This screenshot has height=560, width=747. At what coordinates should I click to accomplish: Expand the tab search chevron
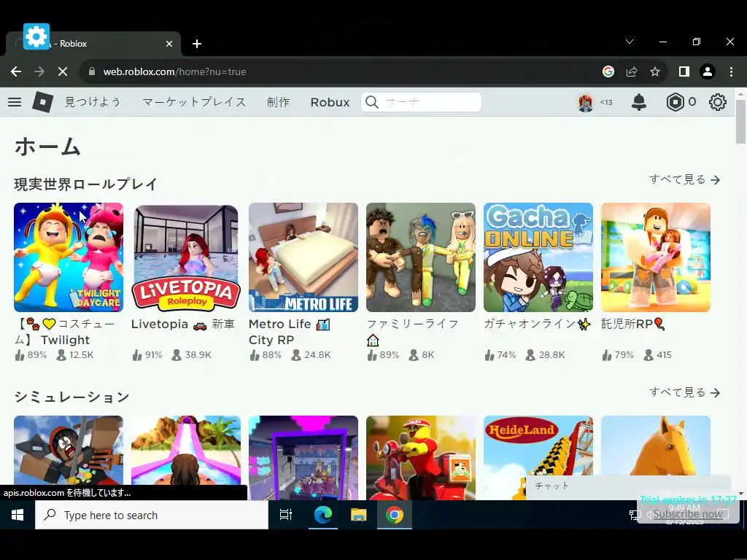tap(630, 42)
